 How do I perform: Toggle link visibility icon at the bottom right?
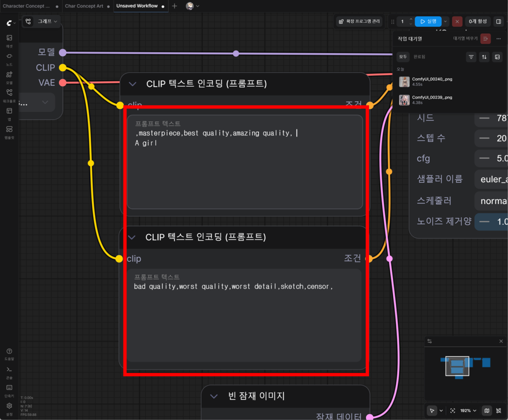[x=499, y=411]
